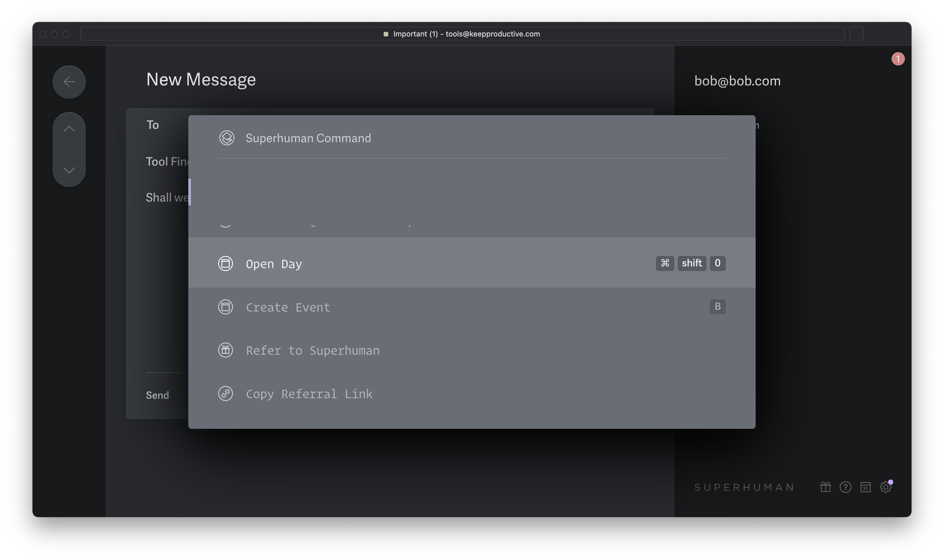Click the calendar icon beside Create Event
Viewport: 944px width, 560px height.
pos(225,307)
